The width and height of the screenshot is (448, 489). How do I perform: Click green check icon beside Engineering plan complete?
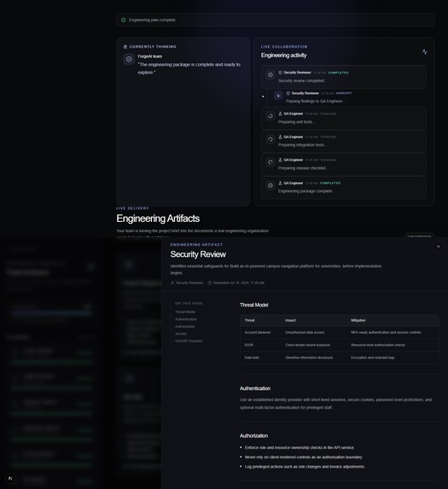pyautogui.click(x=124, y=20)
